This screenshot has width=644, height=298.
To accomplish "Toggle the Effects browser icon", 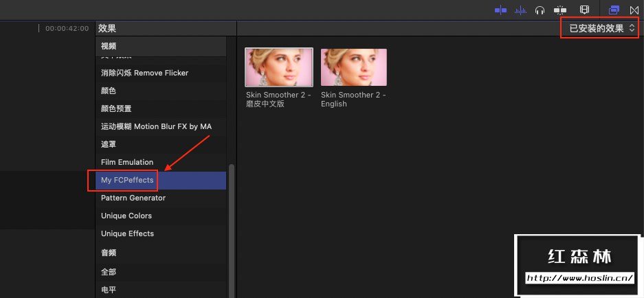I will click(614, 10).
